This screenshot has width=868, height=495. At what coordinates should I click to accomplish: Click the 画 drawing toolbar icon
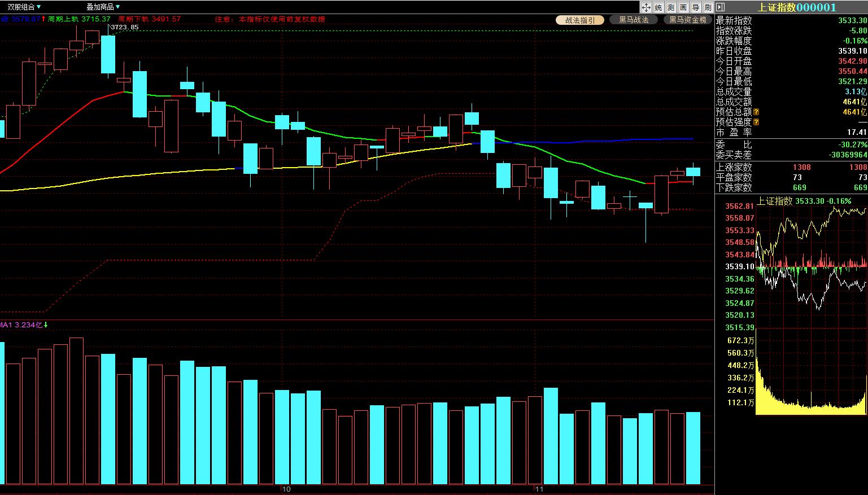coord(683,7)
